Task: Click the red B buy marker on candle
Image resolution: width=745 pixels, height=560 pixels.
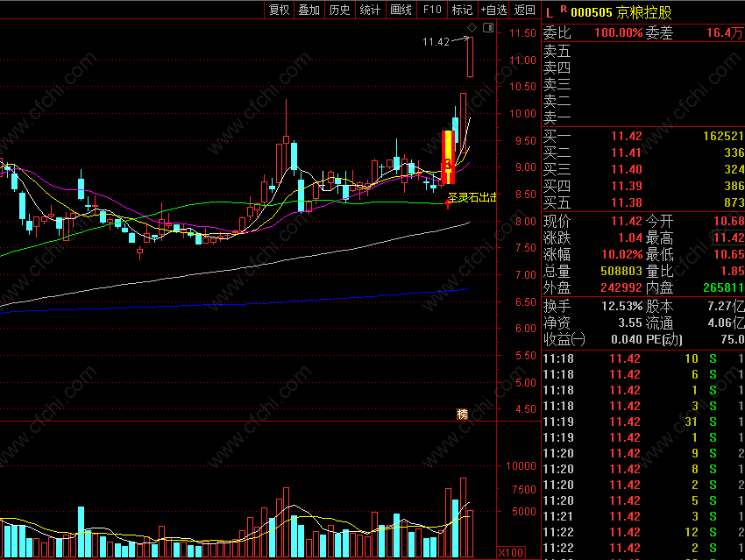Action: pyautogui.click(x=448, y=165)
